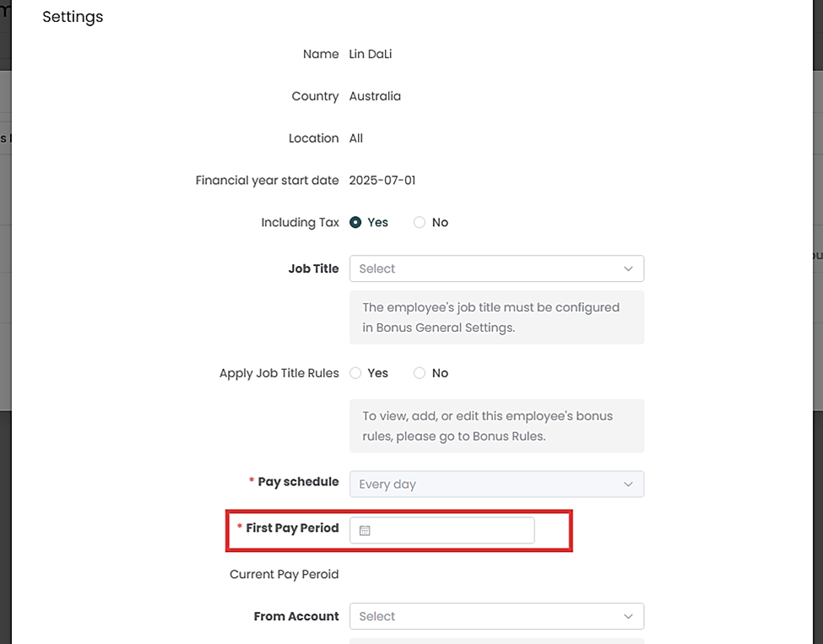Viewport: 823px width, 644px height.
Task: Click the Pay schedule chevron arrow
Action: coord(628,484)
